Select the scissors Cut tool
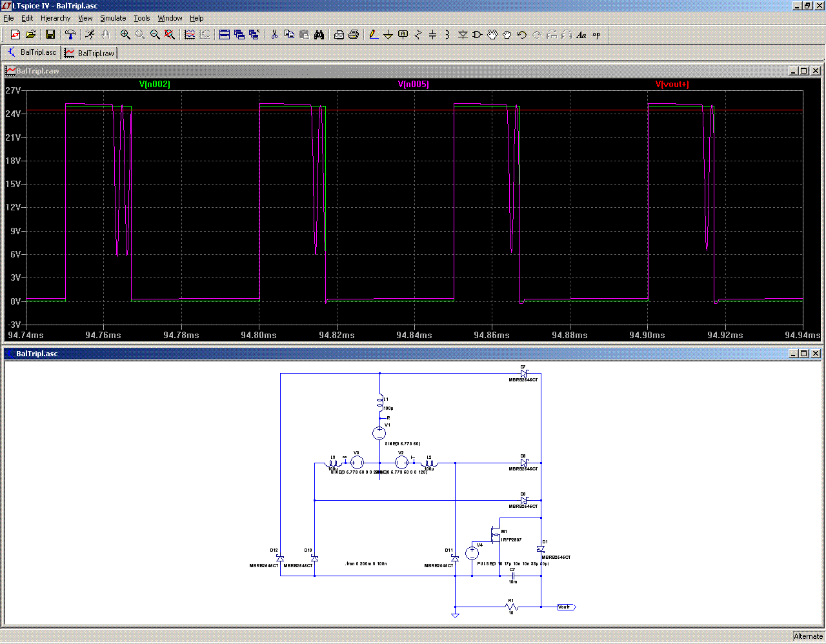 tap(274, 35)
